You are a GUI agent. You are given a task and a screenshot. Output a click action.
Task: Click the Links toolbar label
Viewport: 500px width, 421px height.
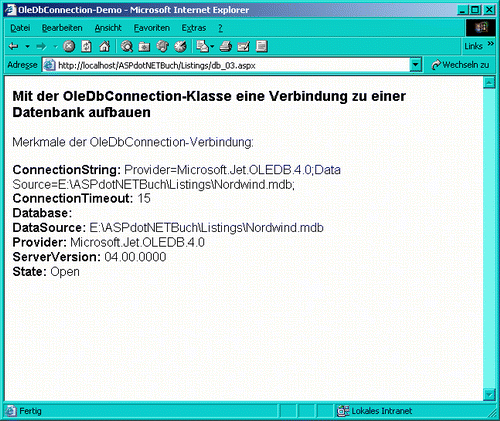473,46
